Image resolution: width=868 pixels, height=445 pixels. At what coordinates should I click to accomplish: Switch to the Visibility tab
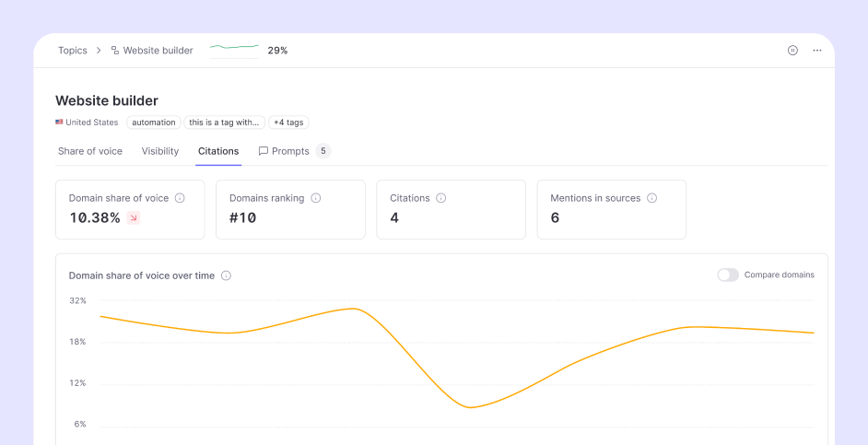160,151
